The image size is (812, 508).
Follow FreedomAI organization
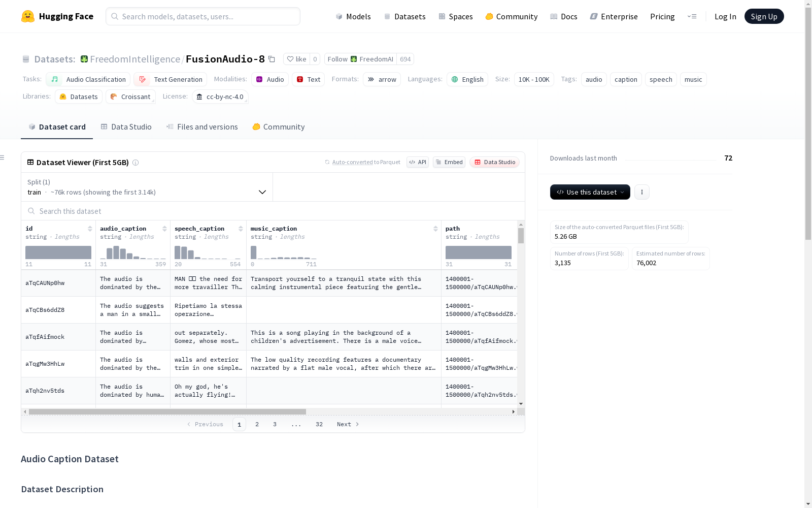(360, 59)
